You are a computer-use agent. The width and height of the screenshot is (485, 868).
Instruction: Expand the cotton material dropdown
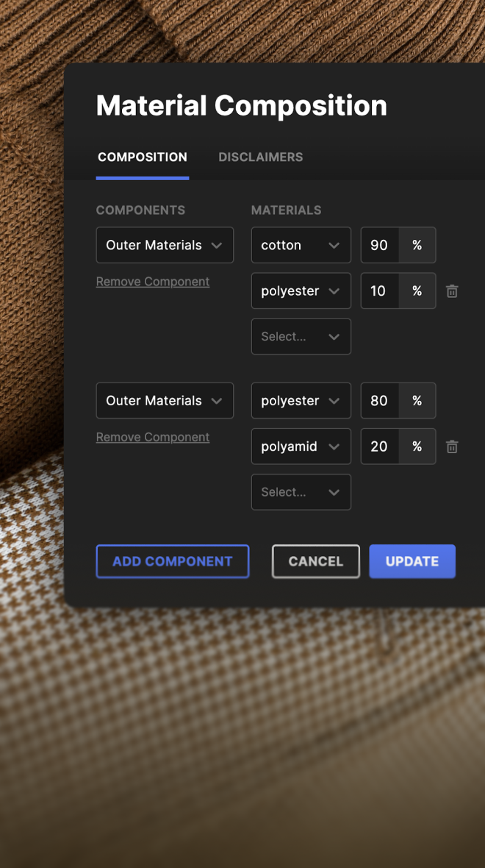tap(301, 246)
